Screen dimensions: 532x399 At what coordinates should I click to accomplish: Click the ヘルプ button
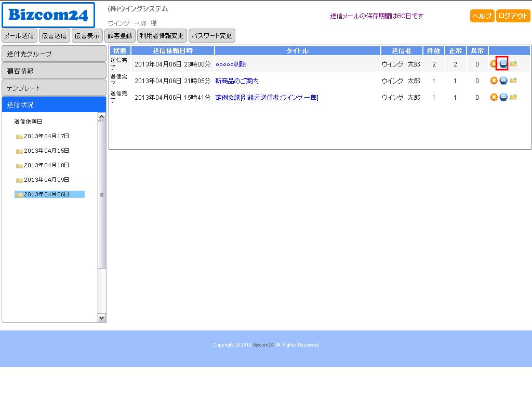pyautogui.click(x=482, y=16)
